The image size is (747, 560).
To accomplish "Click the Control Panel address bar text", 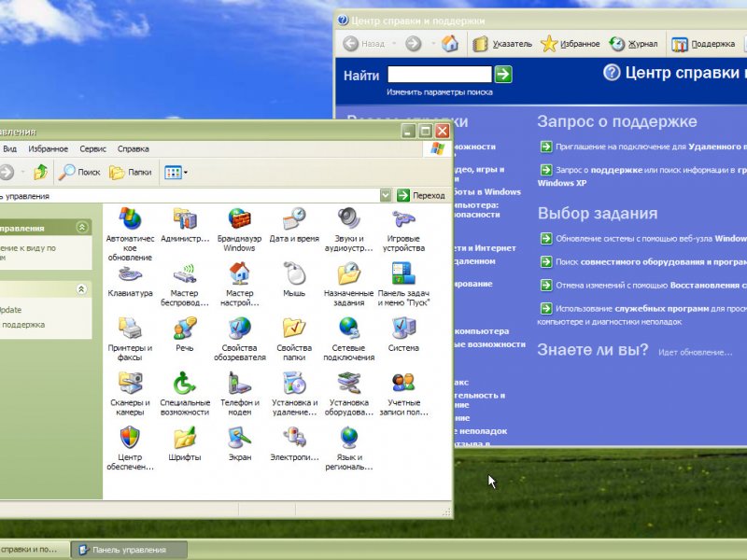I will pyautogui.click(x=25, y=196).
